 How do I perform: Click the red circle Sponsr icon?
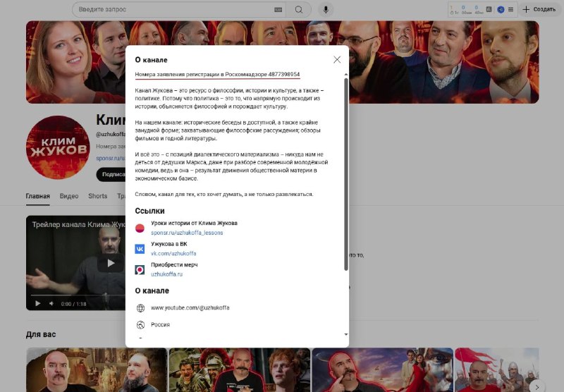point(140,228)
